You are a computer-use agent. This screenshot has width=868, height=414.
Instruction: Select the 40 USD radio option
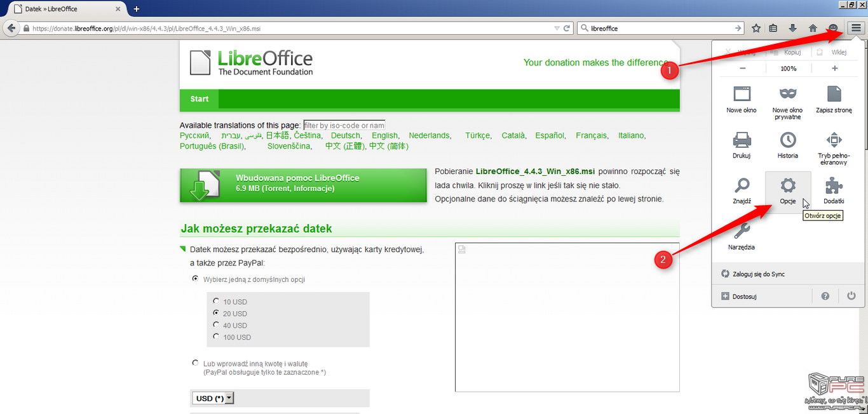217,325
